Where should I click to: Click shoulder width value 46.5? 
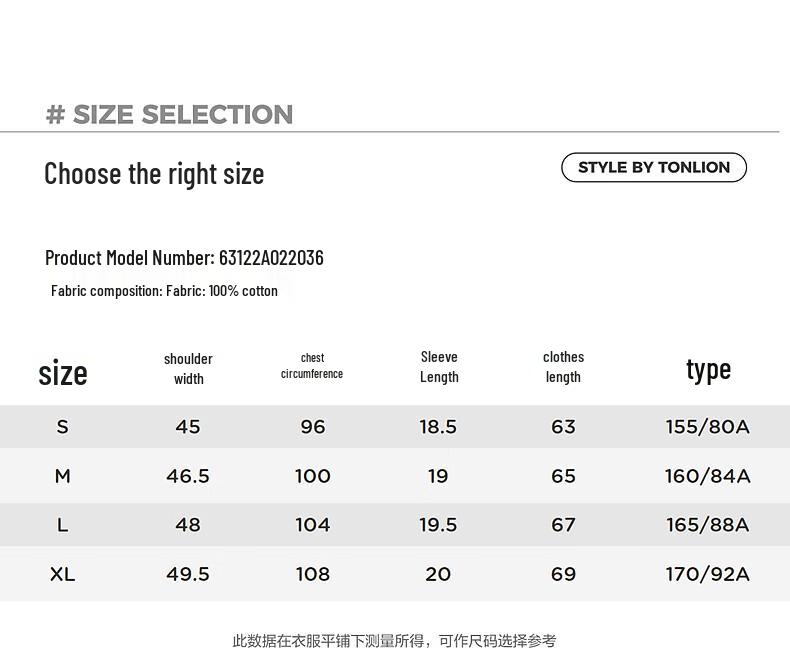tap(188, 476)
